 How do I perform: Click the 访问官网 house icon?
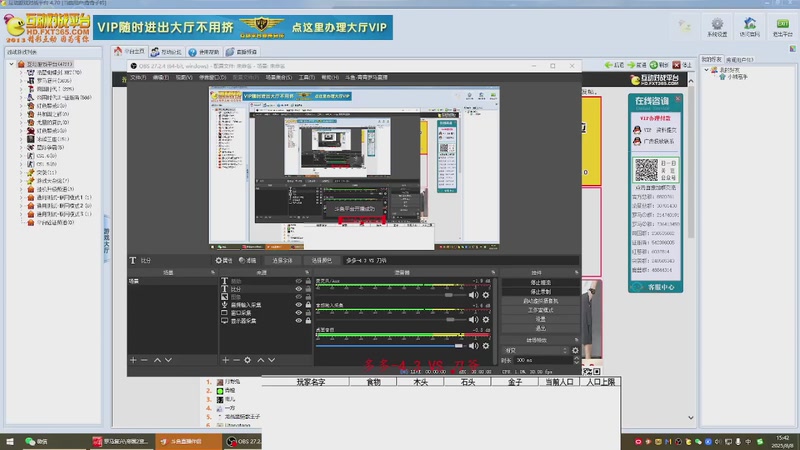point(749,27)
